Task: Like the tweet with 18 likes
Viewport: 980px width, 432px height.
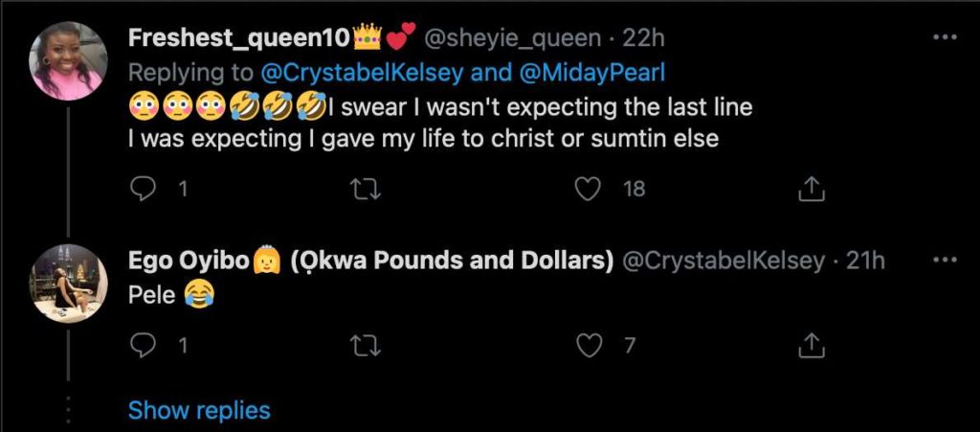Action: (x=586, y=189)
